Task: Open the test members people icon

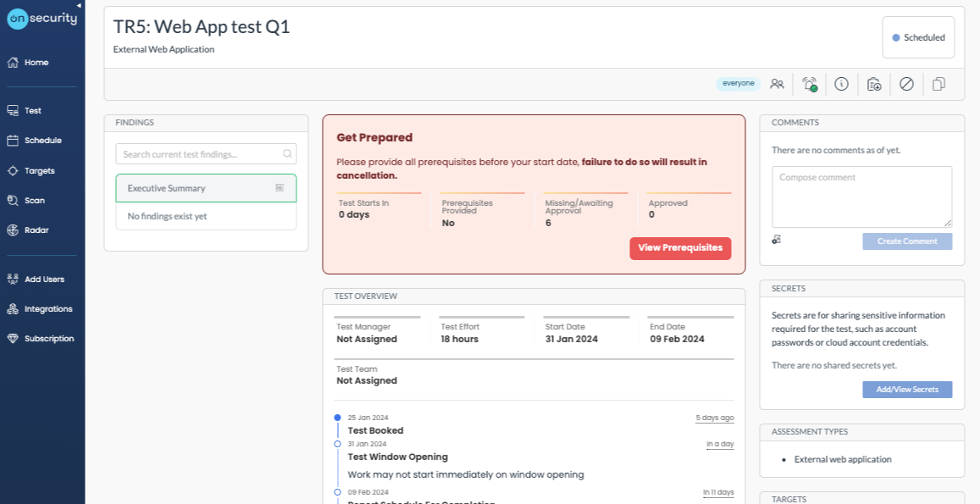Action: [x=777, y=84]
